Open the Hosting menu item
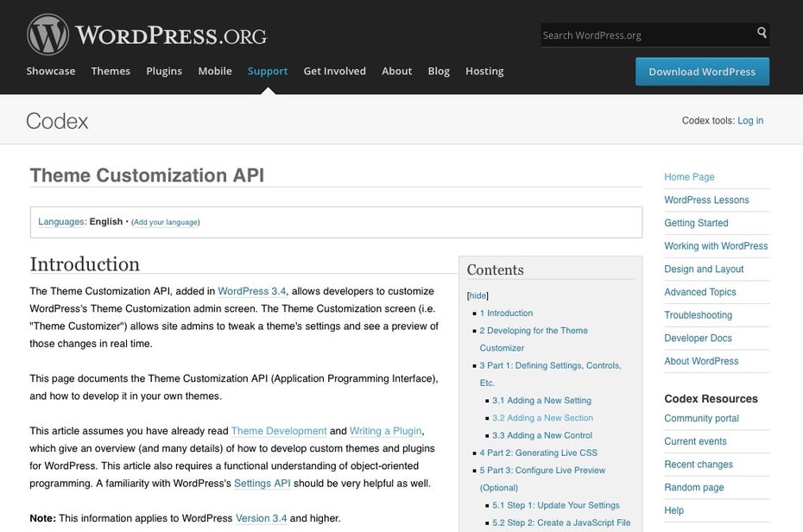Screen dimensions: 803x532 [484, 71]
